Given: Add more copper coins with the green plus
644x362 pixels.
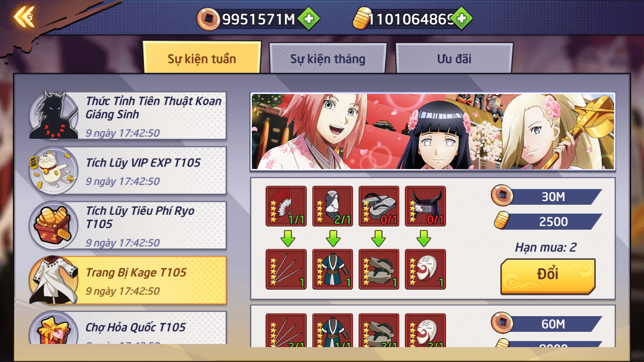Looking at the screenshot, I should [309, 19].
